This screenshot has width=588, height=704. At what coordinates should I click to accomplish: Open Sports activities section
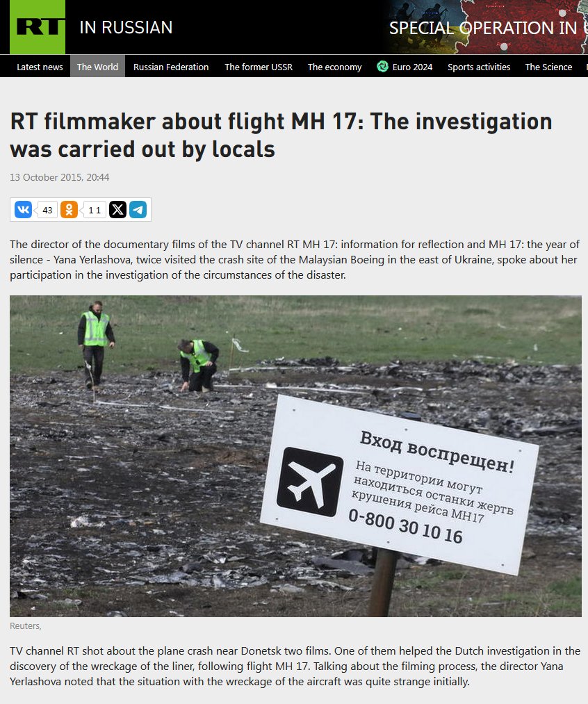point(479,67)
